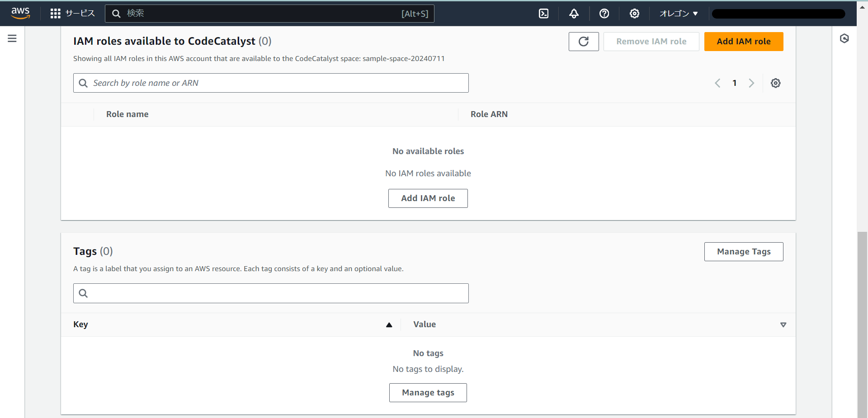The height and width of the screenshot is (418, 868).
Task: Click Add IAM role in the empty state
Action: [x=428, y=198]
